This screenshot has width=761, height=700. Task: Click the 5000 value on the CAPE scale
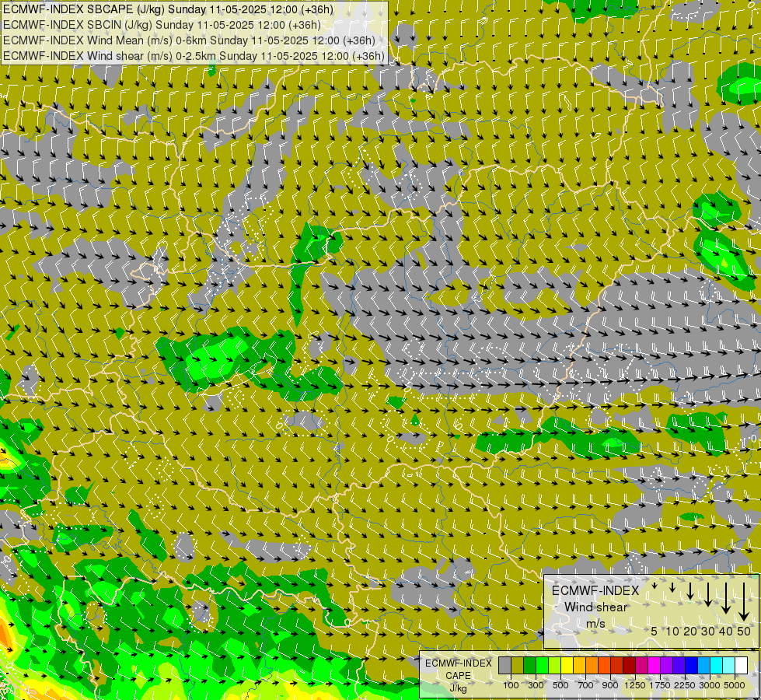[735, 685]
